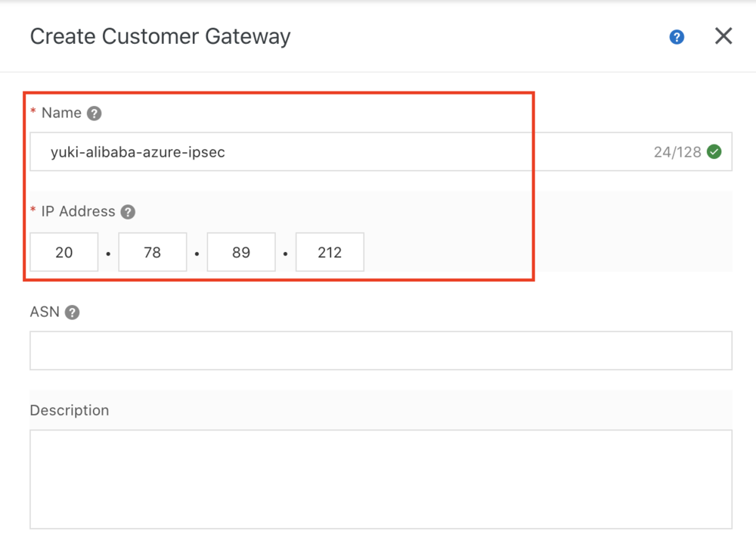Close the Create Customer Gateway dialog

723,36
